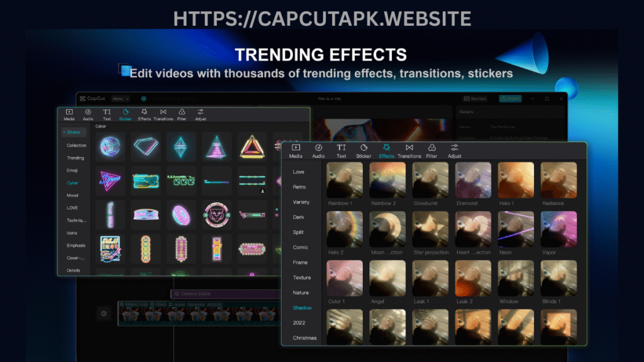This screenshot has width=644, height=362.
Task: Open Sticker tab in Effects panel
Action: (x=364, y=151)
